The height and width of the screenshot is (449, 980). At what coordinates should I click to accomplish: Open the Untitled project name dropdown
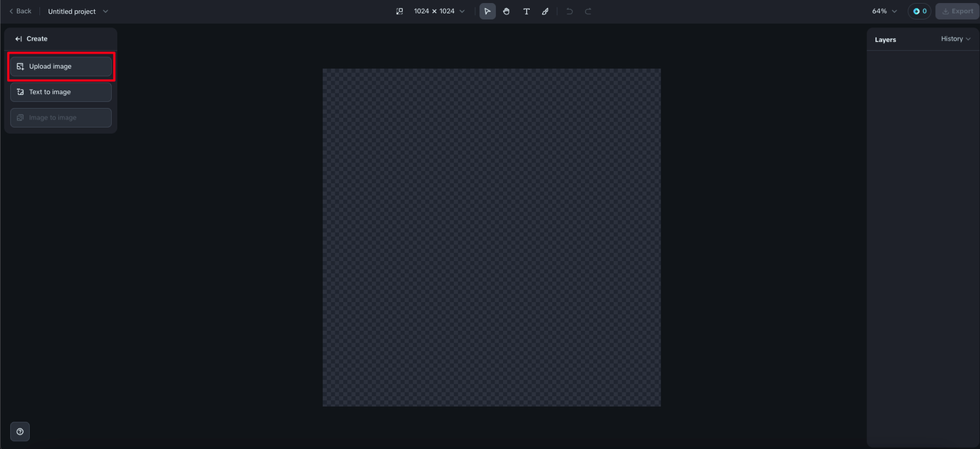[78, 11]
